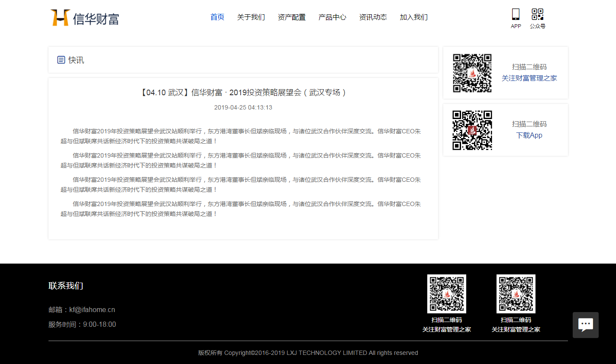Navigate to 资讯动态 page
Viewport: 616px width, 364px height.
(373, 17)
